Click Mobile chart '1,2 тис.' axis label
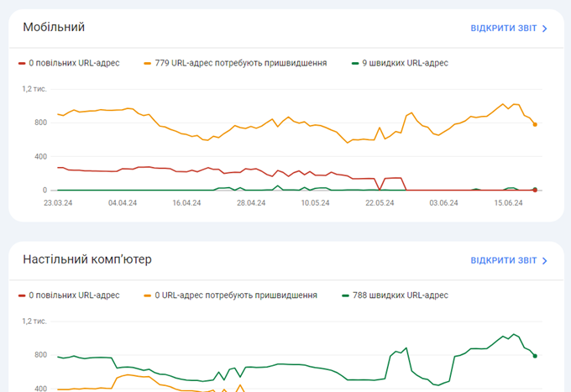 [34, 89]
